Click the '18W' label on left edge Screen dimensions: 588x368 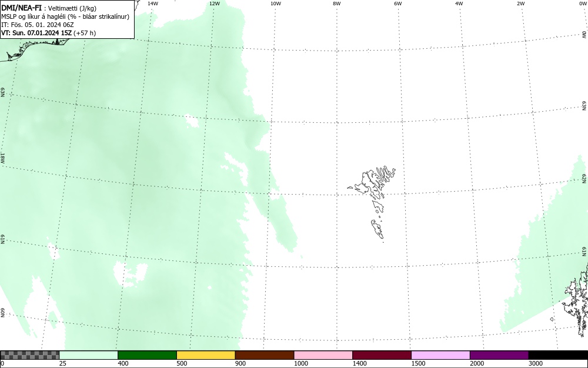coord(2,158)
